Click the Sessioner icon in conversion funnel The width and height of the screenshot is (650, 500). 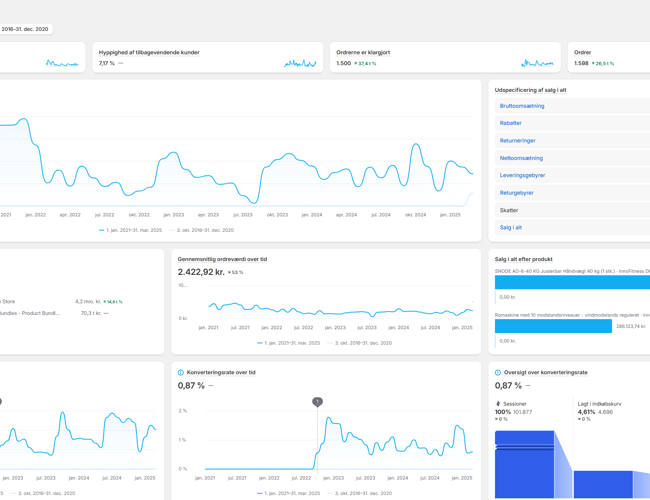(498, 404)
